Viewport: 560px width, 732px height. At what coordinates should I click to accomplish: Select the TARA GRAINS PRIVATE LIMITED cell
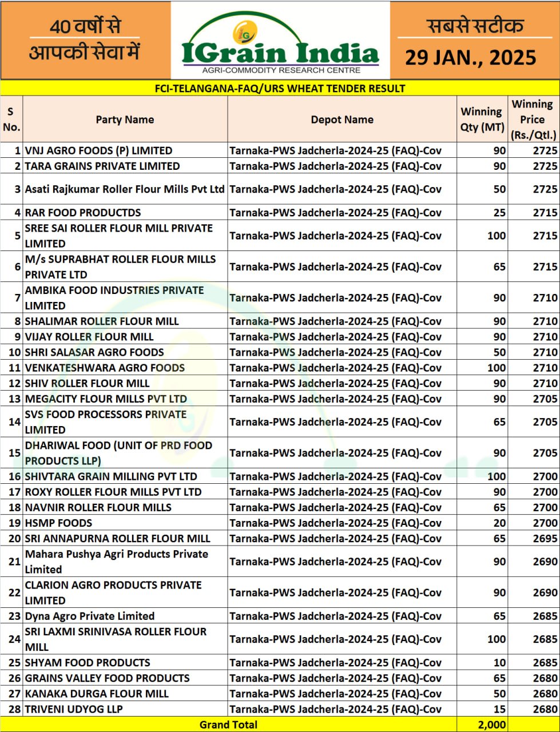click(x=102, y=166)
